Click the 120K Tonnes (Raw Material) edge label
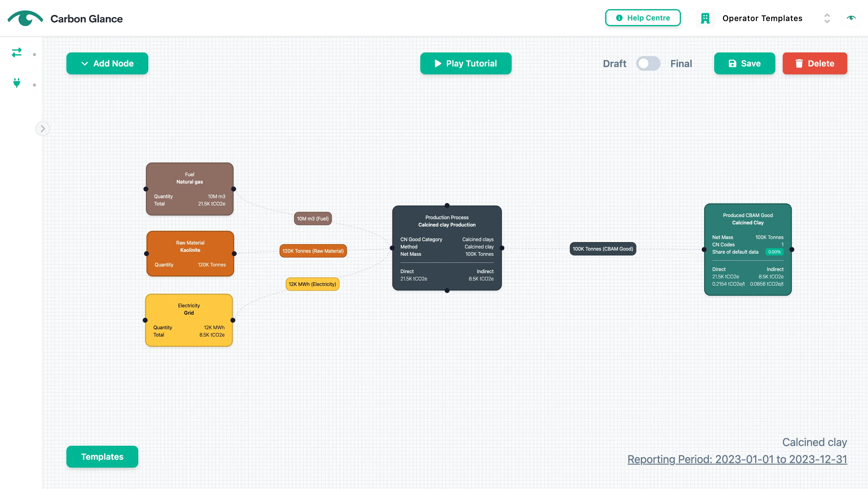 coord(313,251)
